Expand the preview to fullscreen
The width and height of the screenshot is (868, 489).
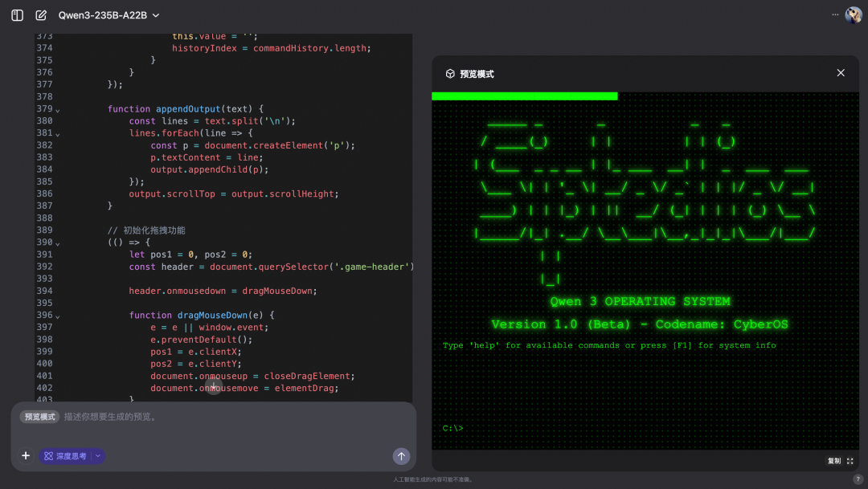tap(850, 461)
